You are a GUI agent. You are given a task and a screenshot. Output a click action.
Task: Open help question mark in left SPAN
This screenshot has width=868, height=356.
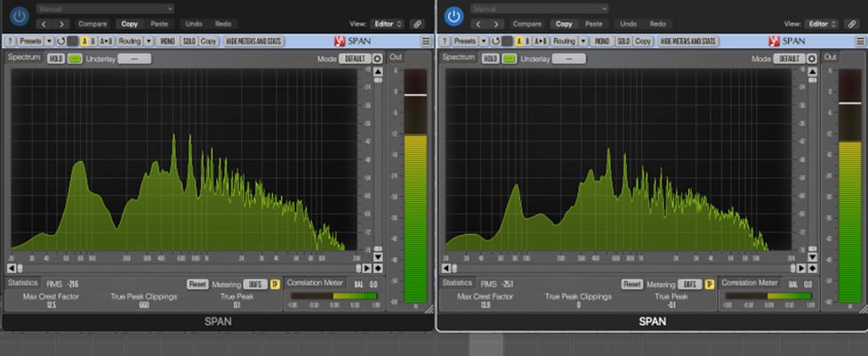pos(11,42)
